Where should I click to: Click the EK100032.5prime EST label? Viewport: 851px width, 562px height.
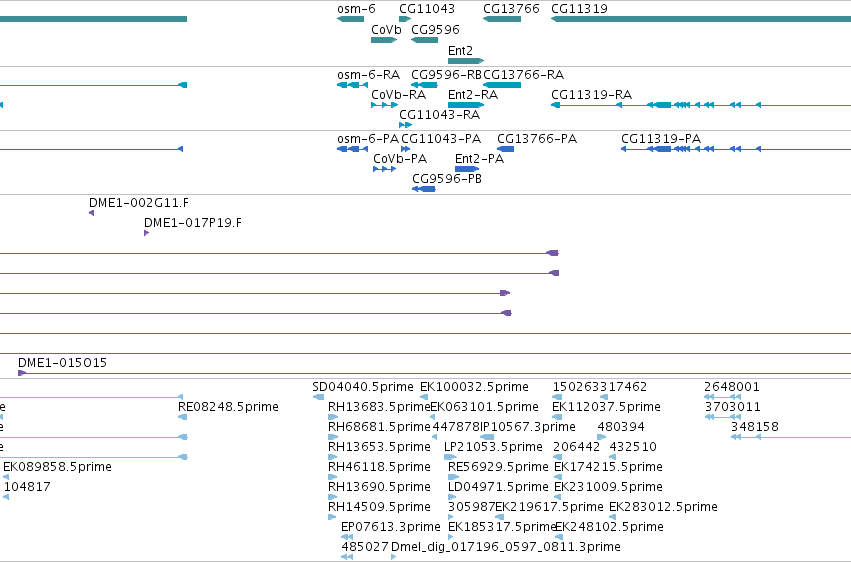(x=474, y=387)
